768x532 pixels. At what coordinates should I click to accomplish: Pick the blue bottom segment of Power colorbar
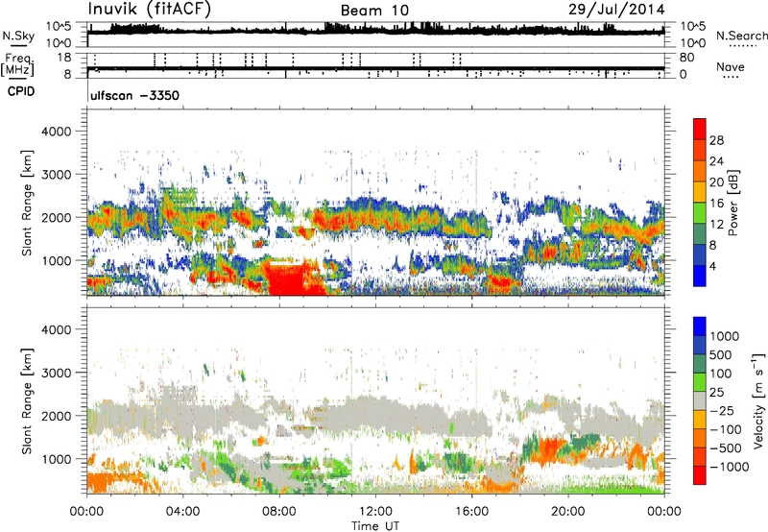pyautogui.click(x=700, y=277)
